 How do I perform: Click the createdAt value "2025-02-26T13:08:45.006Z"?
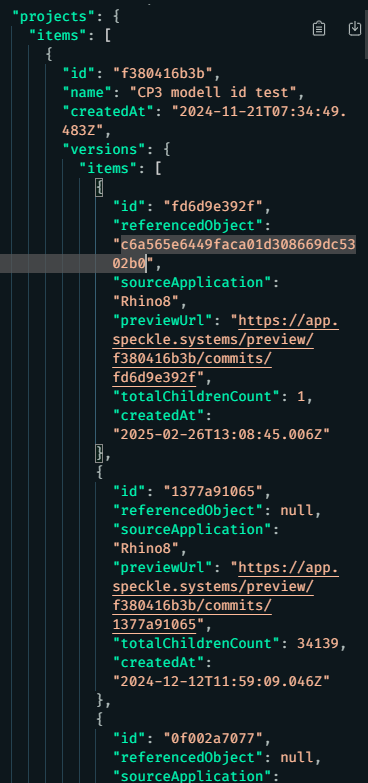[221, 434]
